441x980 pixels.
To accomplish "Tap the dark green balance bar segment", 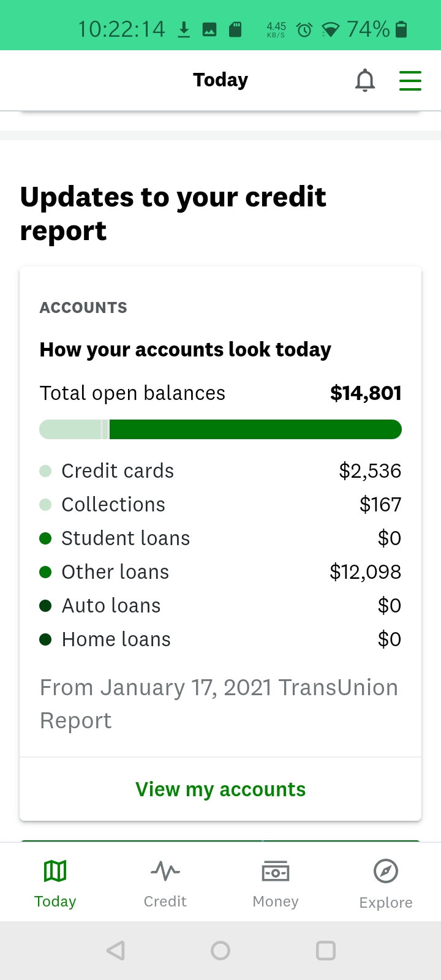I will [x=255, y=429].
